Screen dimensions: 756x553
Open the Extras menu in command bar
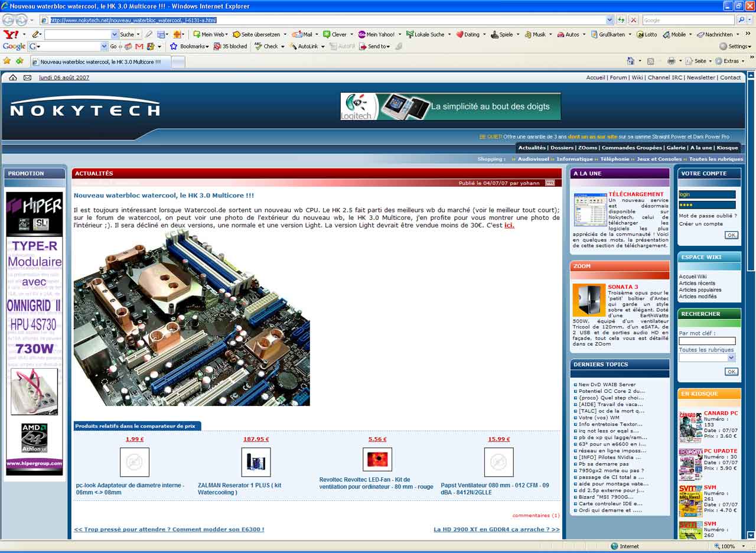click(729, 61)
